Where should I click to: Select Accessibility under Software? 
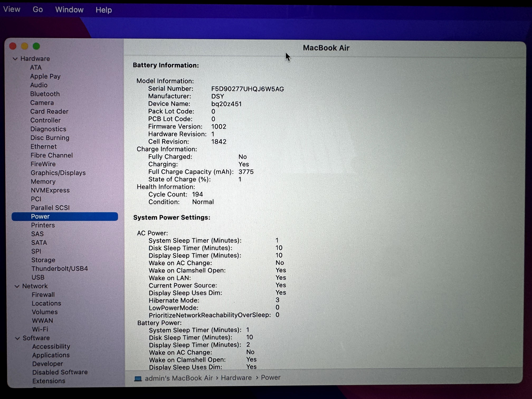click(51, 347)
